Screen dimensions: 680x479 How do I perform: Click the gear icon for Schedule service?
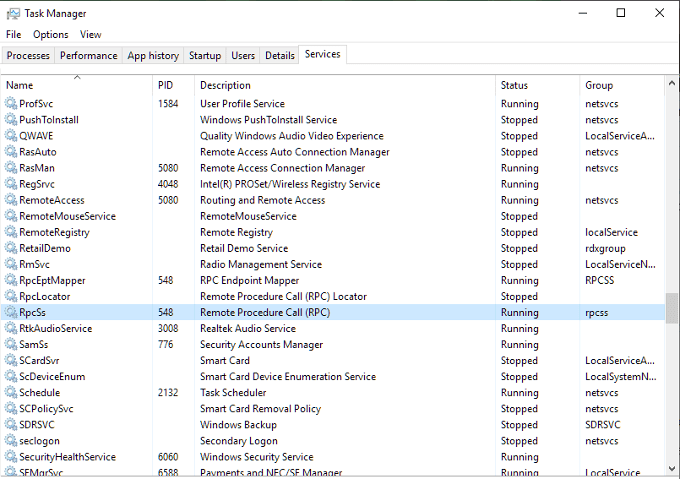(x=11, y=393)
